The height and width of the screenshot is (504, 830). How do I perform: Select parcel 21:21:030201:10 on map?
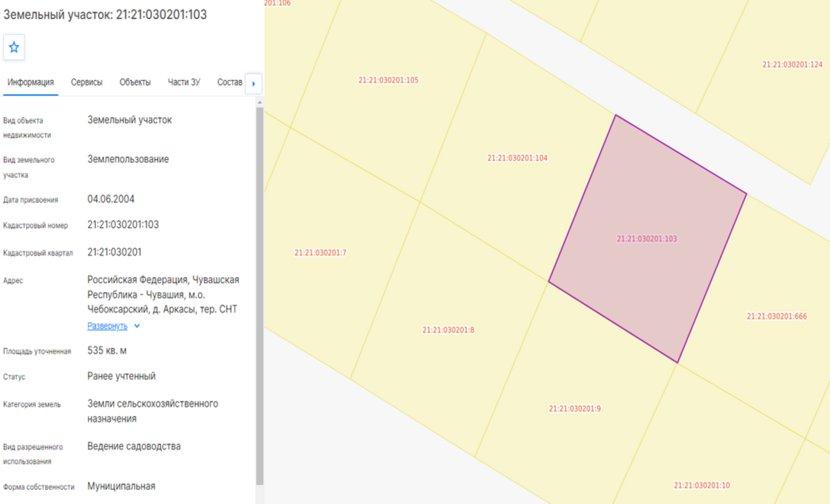click(x=702, y=486)
